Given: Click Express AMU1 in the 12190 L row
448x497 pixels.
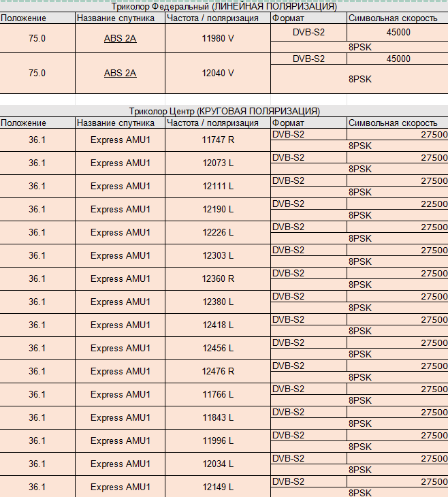Looking at the screenshot, I should tap(120, 209).
